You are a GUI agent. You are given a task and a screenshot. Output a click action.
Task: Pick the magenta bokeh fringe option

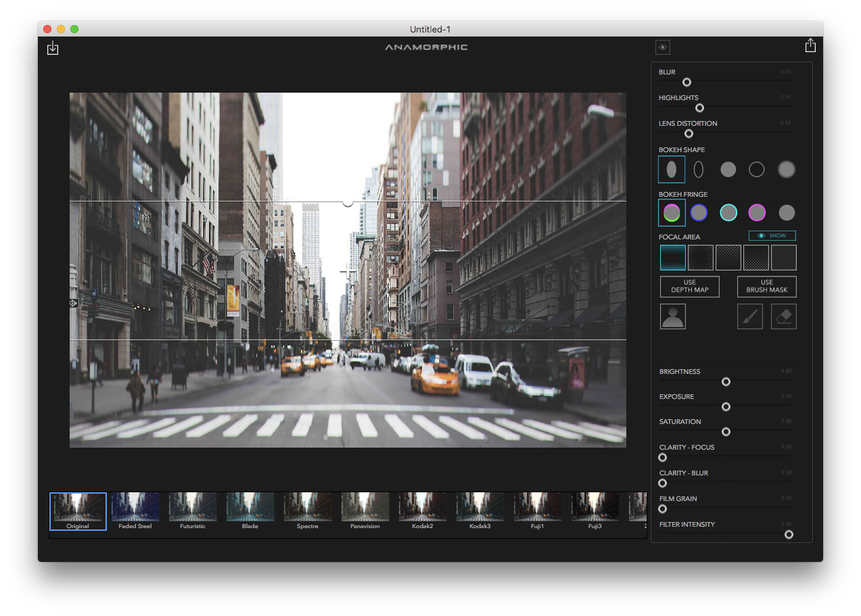pyautogui.click(x=757, y=213)
